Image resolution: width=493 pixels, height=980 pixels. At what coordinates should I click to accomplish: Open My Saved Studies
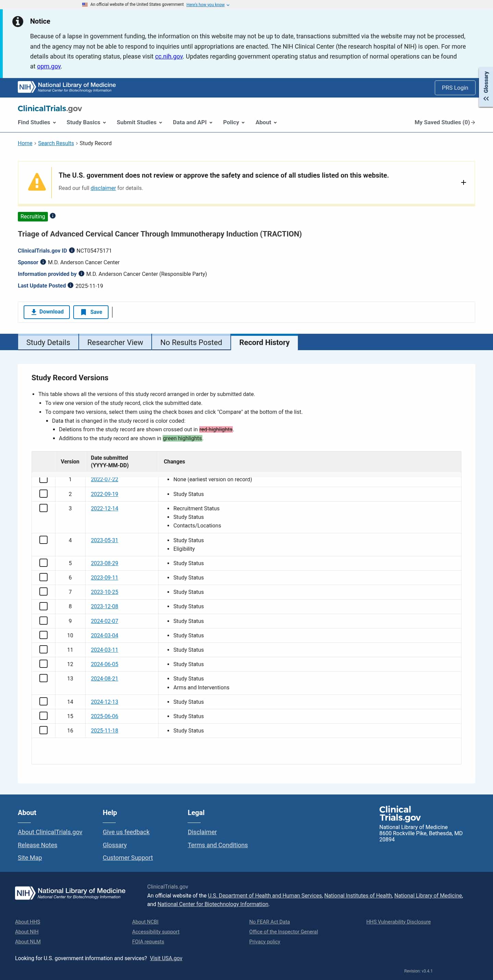pos(445,122)
